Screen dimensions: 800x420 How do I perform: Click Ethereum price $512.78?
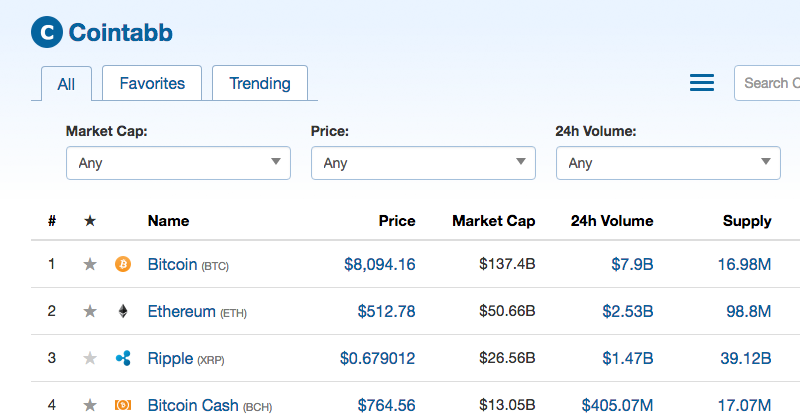386,311
